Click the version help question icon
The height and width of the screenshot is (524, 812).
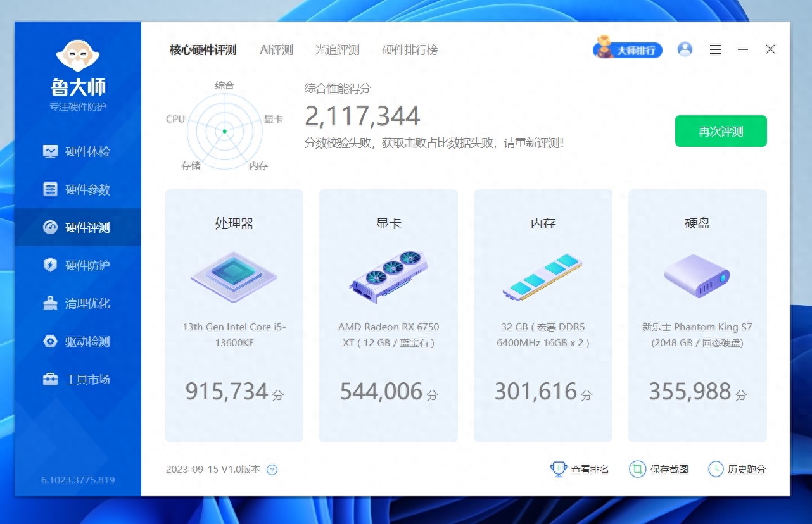click(x=272, y=470)
